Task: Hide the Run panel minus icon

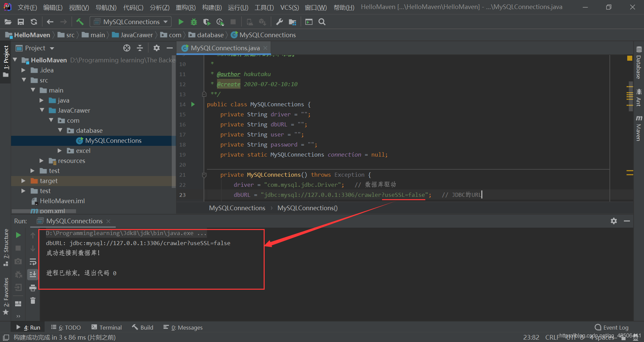Action: point(627,221)
